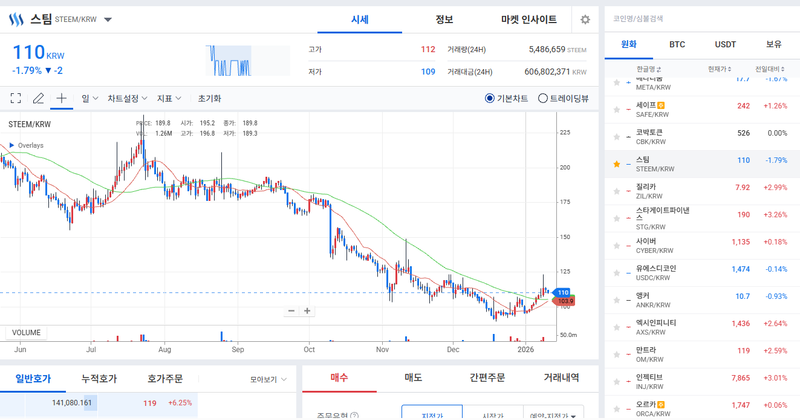This screenshot has width=800, height=420.
Task: Expand the Overlays triangle on the chart
Action: [x=11, y=145]
